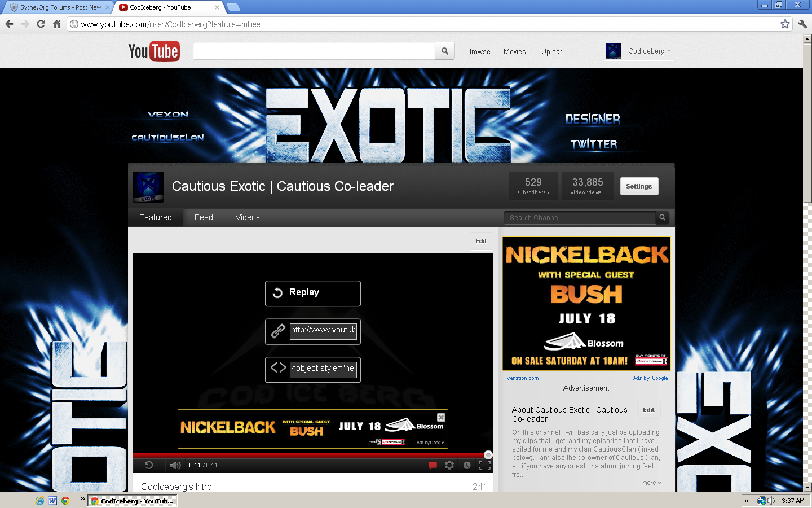Click the channel profile picture thumbnail
The width and height of the screenshot is (812, 508).
[x=148, y=187]
